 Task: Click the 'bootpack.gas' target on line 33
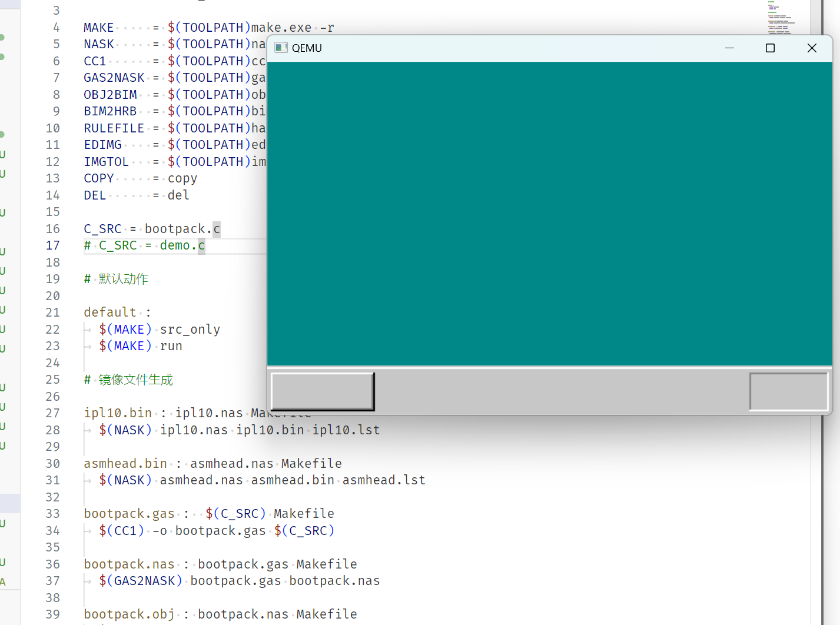click(x=130, y=514)
